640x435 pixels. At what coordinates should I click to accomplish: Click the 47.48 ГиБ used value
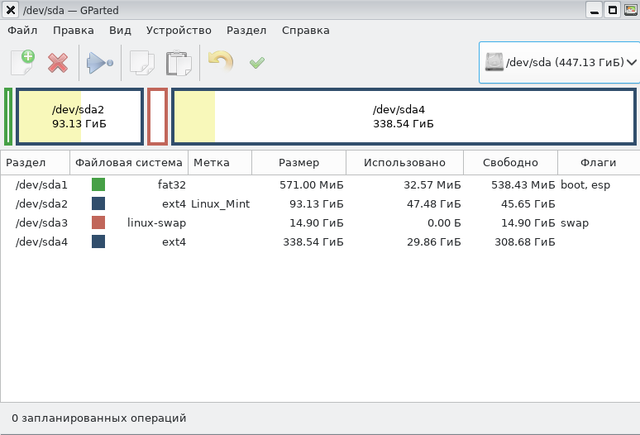tap(434, 204)
